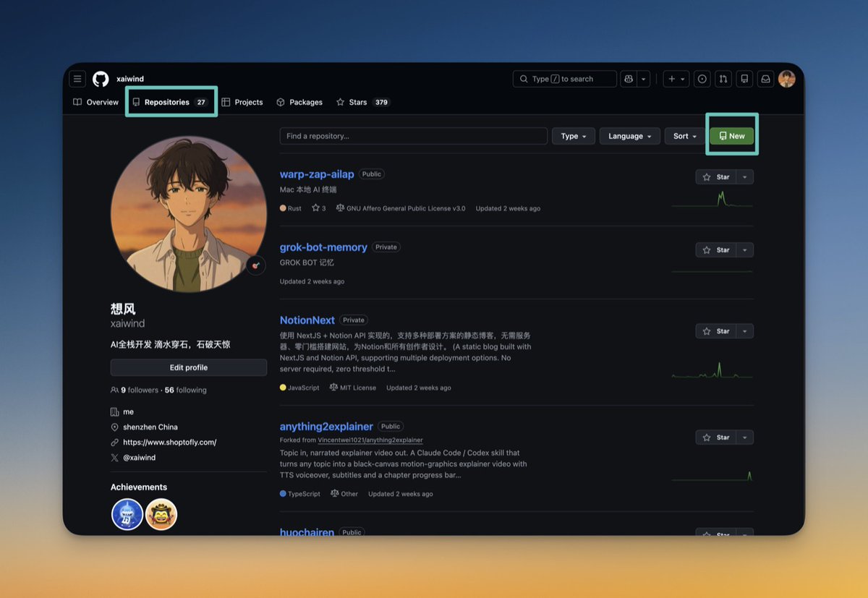Click anything2explainer activity sparkline graph
This screenshot has height=598, width=868.
[712, 475]
